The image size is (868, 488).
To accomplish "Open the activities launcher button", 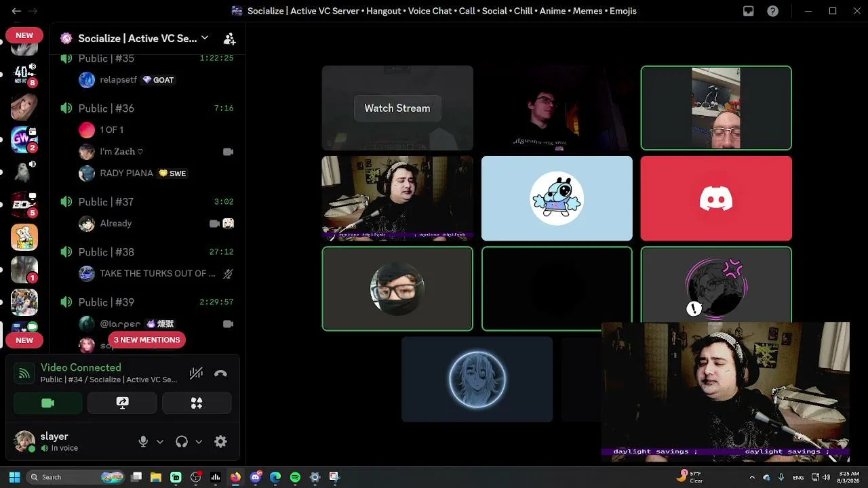I will [x=197, y=403].
